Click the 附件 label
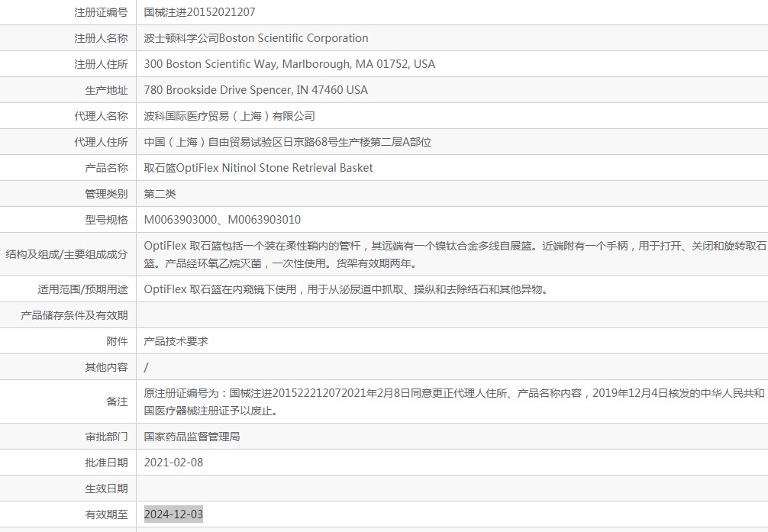The image size is (768, 532). click(117, 341)
